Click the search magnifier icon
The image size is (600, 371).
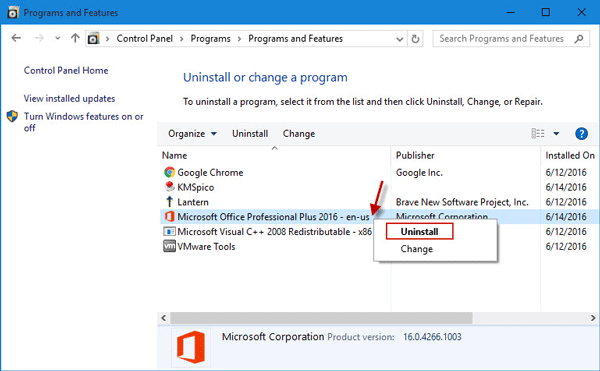(579, 39)
